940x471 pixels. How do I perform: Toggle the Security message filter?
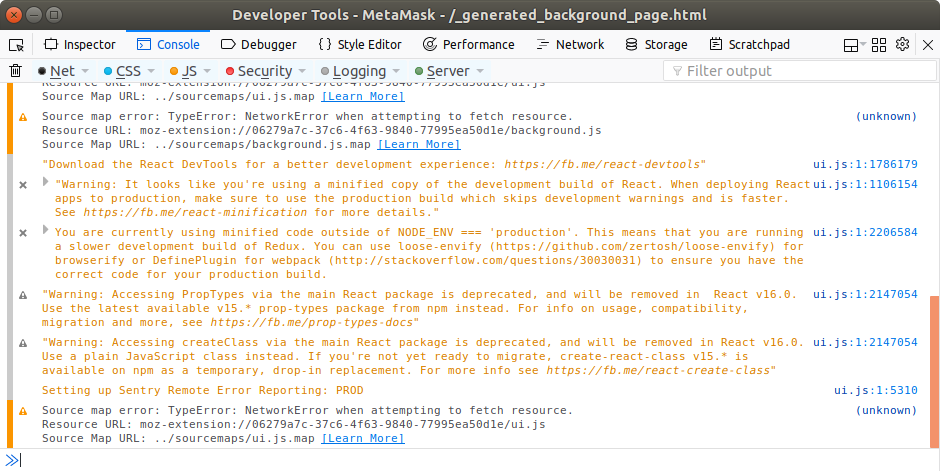(x=258, y=71)
